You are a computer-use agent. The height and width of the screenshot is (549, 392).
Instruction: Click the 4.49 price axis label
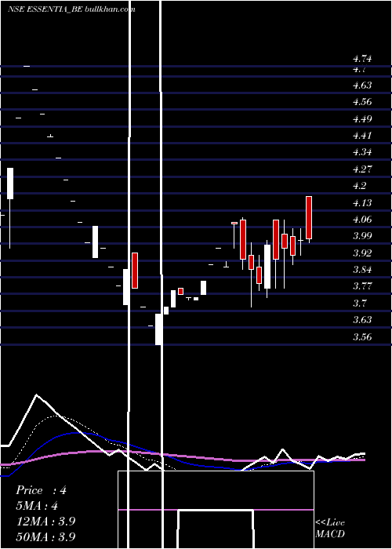pos(362,119)
